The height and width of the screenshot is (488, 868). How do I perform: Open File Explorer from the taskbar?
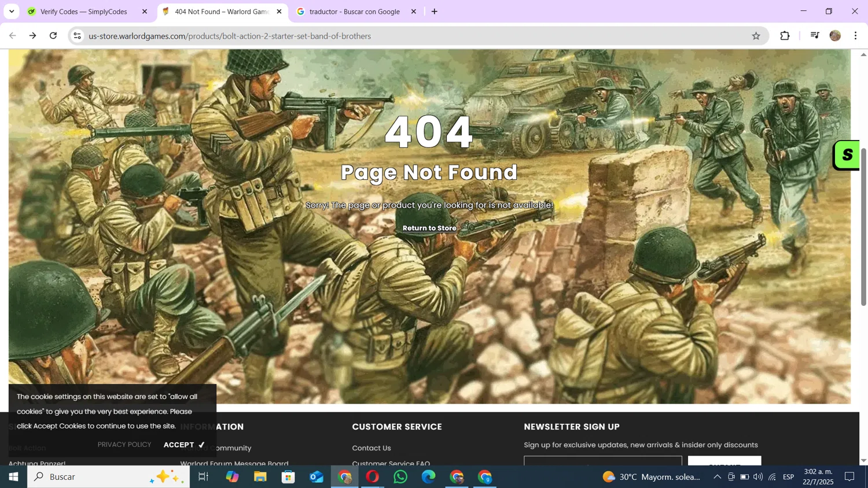pyautogui.click(x=260, y=477)
